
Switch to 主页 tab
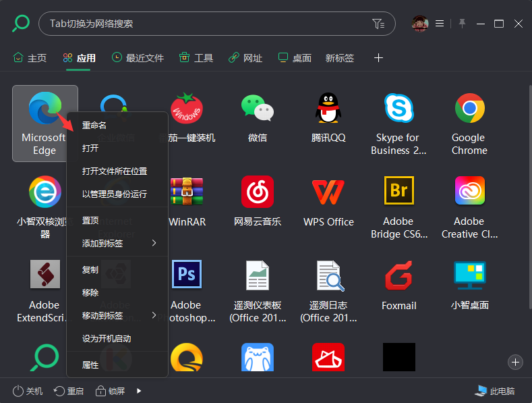click(30, 58)
